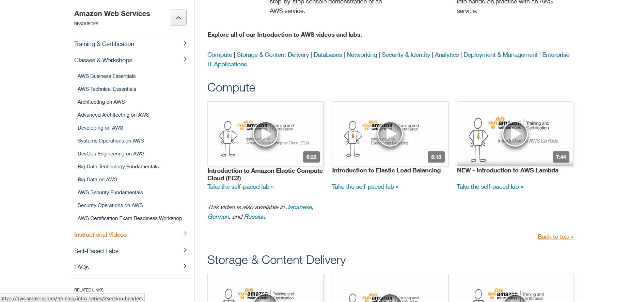Collapse the Amazon Web Services resources panel
Screen dimensions: 644x302
[178, 18]
